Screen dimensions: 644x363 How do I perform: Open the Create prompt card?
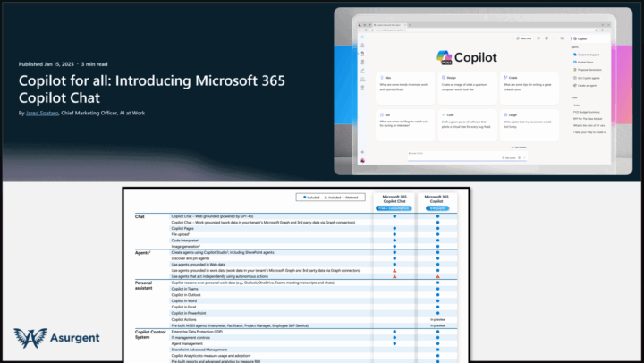(530, 89)
